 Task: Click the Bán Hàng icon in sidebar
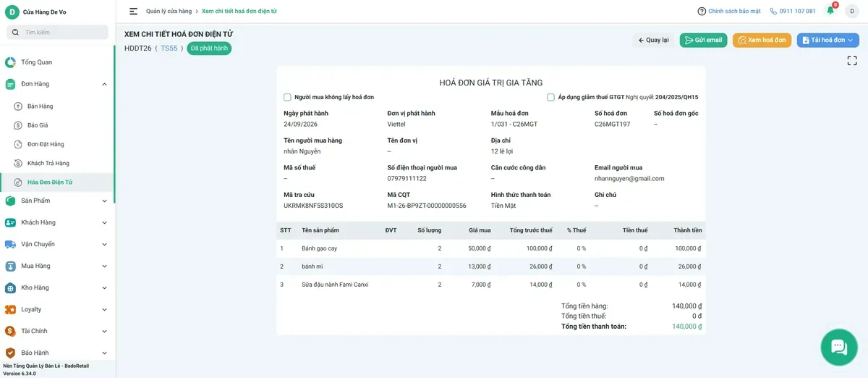click(18, 106)
